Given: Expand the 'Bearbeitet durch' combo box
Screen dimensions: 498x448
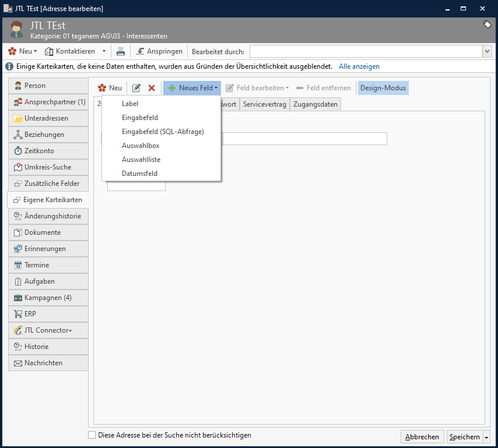Looking at the screenshot, I should click(487, 51).
